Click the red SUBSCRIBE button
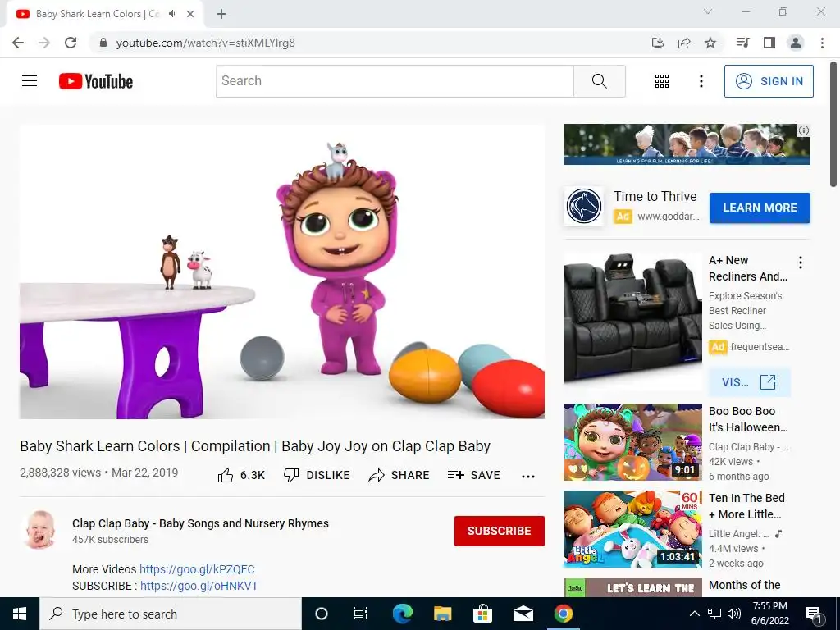The image size is (840, 630). click(x=500, y=531)
